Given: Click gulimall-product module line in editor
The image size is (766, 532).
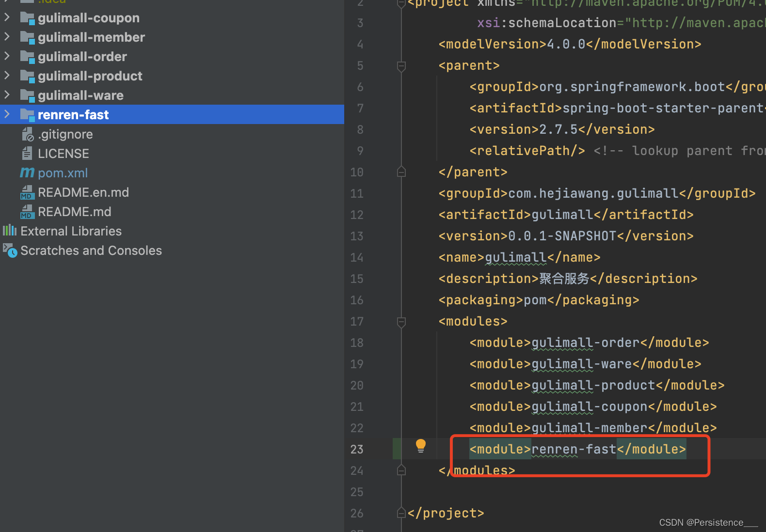Looking at the screenshot, I should tap(597, 385).
